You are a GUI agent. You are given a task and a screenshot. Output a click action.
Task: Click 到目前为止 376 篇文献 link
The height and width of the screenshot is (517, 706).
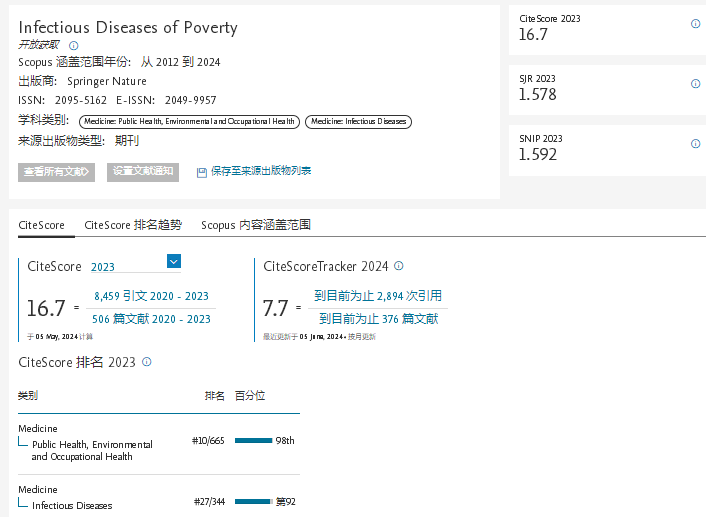(378, 319)
